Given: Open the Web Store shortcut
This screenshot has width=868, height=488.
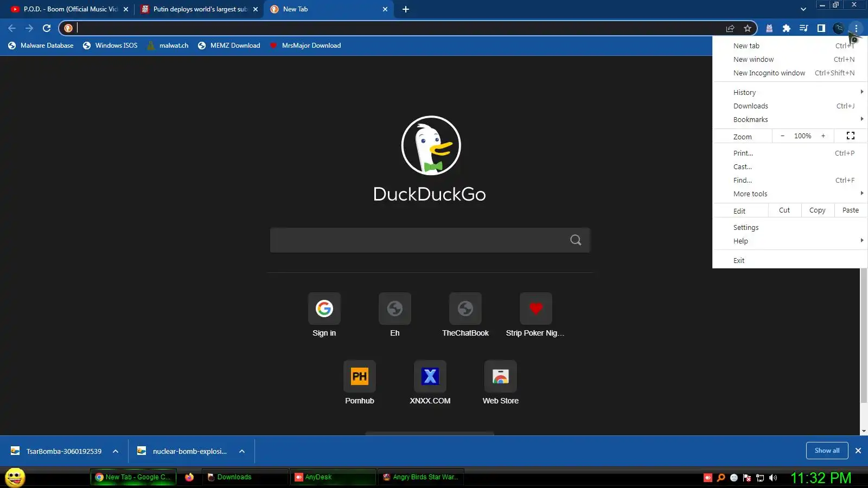Looking at the screenshot, I should tap(501, 383).
